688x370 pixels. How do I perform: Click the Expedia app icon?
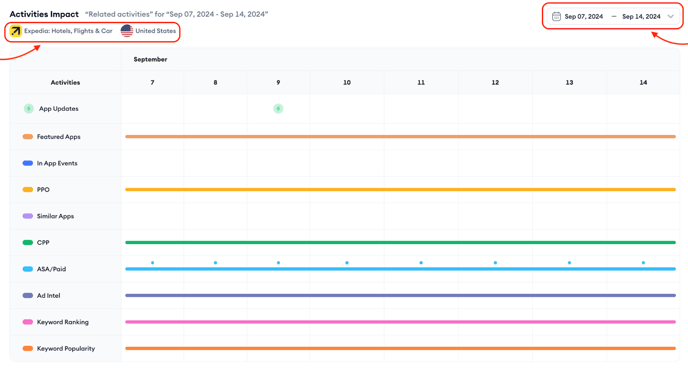(x=16, y=31)
